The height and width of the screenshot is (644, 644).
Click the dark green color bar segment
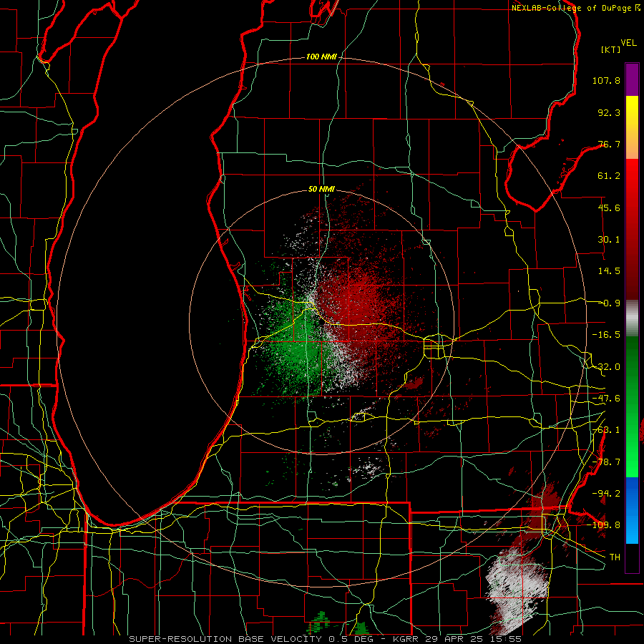632,368
